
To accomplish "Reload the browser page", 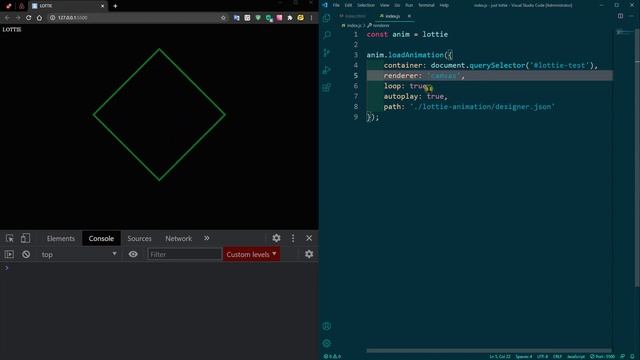I will tap(29, 18).
